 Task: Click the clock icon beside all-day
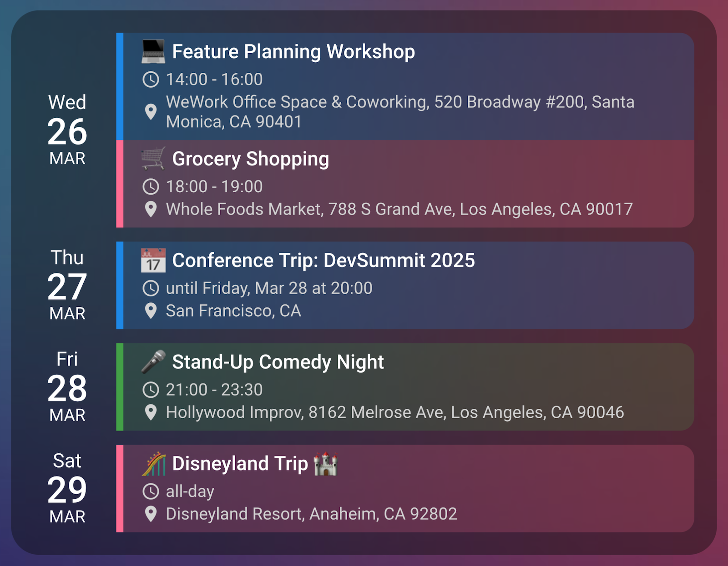click(151, 491)
